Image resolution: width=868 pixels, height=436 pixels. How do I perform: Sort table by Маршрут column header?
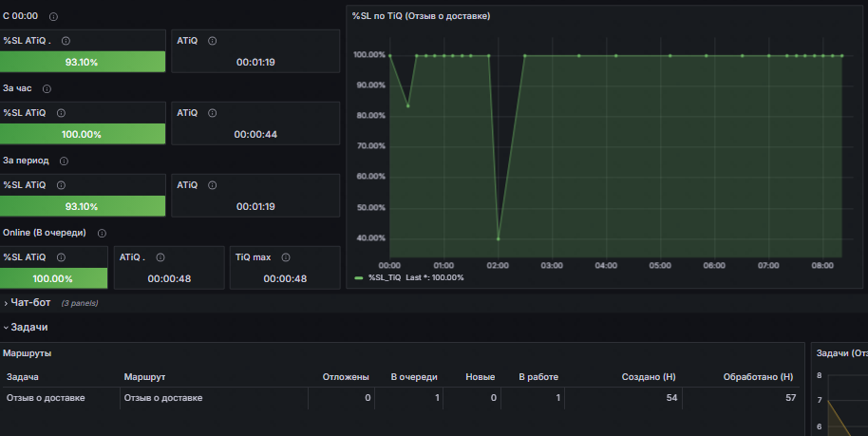tap(144, 377)
